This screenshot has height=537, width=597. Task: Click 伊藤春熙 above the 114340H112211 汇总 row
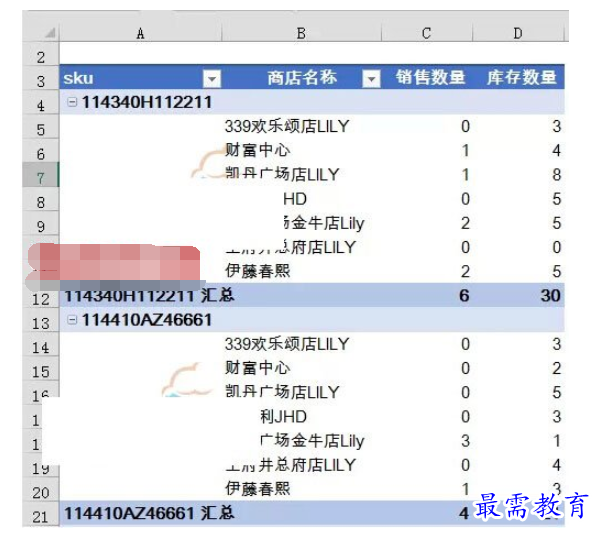[257, 271]
